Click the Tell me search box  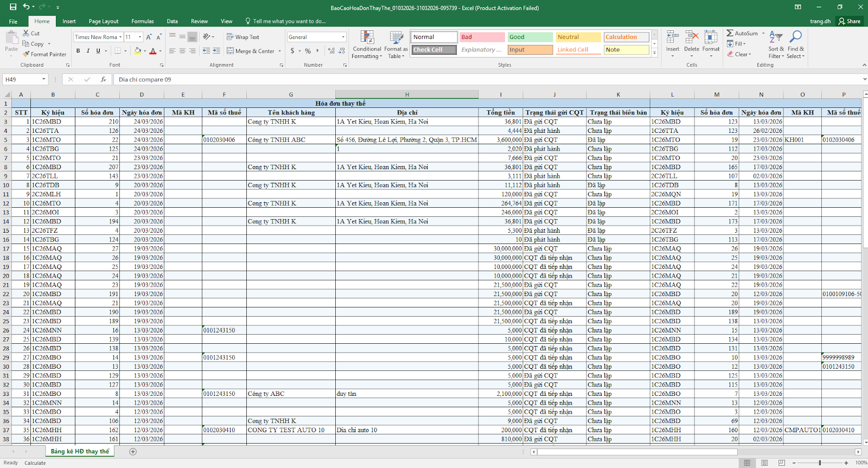pyautogui.click(x=289, y=21)
